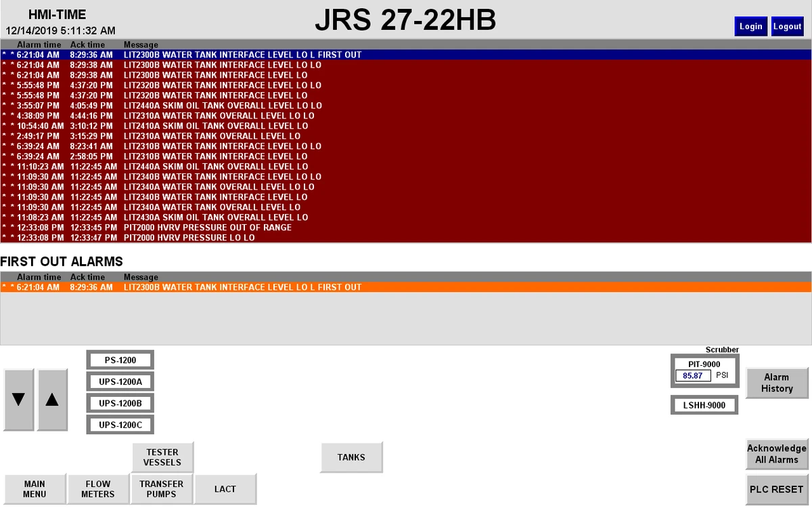Open TRANSFER PUMPS screen
812x508 pixels.
tap(162, 489)
